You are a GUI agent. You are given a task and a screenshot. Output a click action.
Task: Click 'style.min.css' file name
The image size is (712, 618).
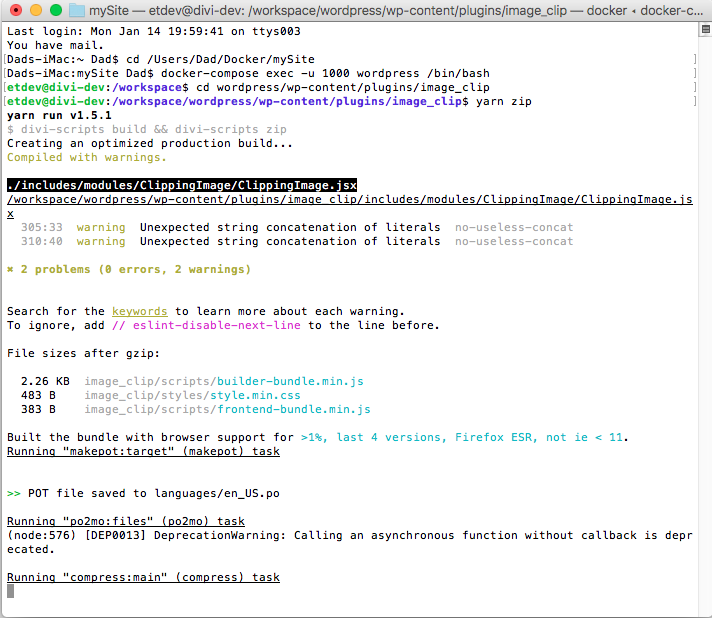click(255, 396)
